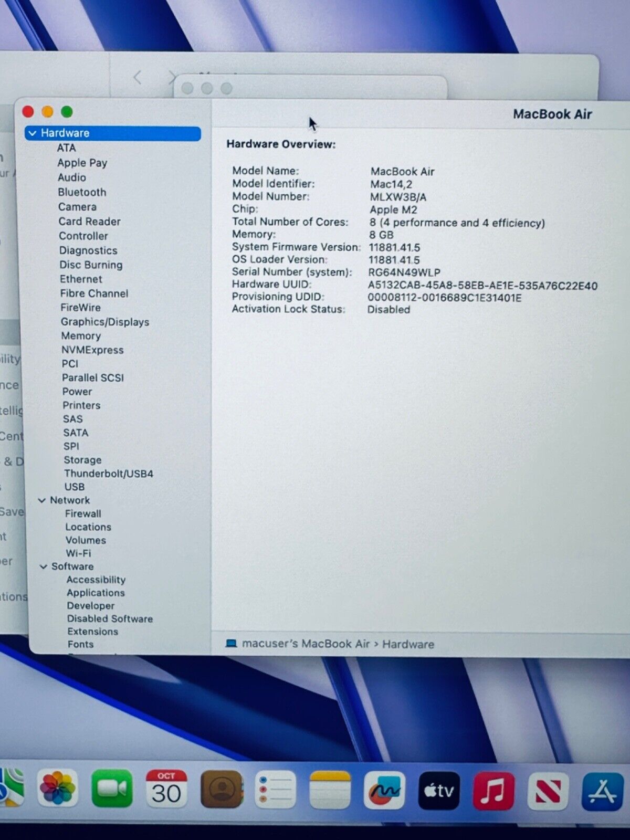This screenshot has height=840, width=630.
Task: Open the Apple TV app
Action: [439, 790]
